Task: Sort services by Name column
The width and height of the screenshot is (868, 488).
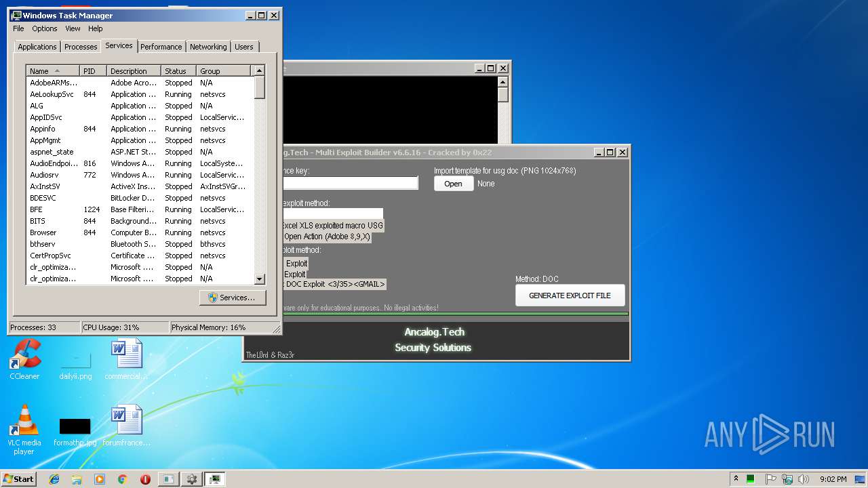Action: point(53,70)
